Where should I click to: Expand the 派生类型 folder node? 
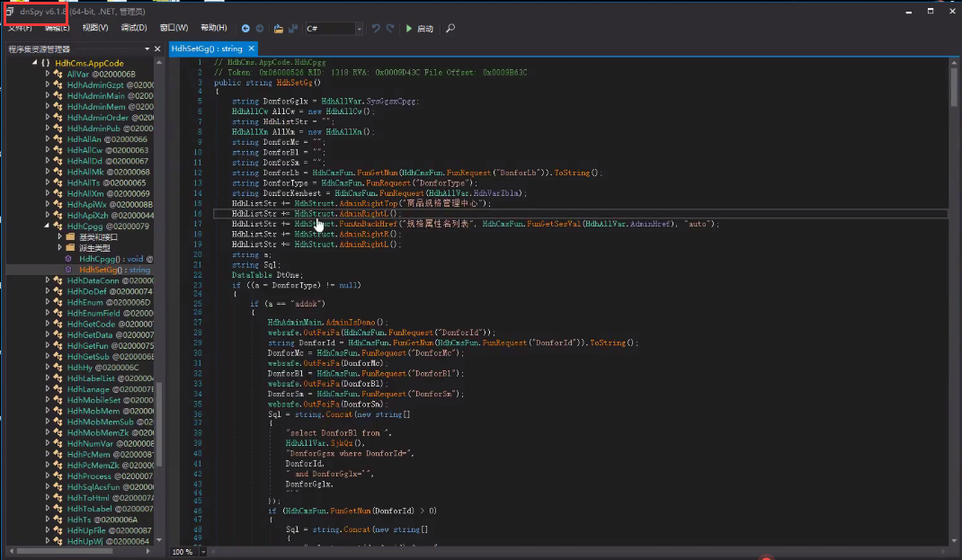pyautogui.click(x=60, y=248)
